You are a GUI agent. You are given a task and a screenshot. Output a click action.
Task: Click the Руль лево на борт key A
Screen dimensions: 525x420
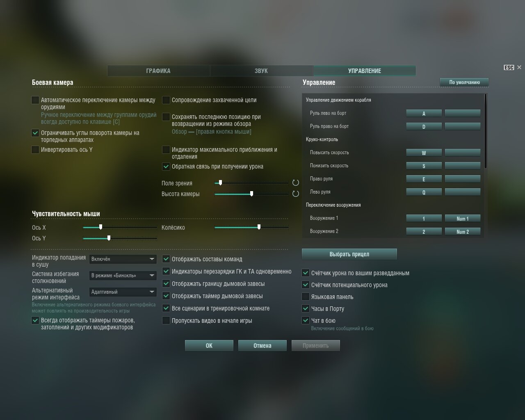pyautogui.click(x=424, y=114)
